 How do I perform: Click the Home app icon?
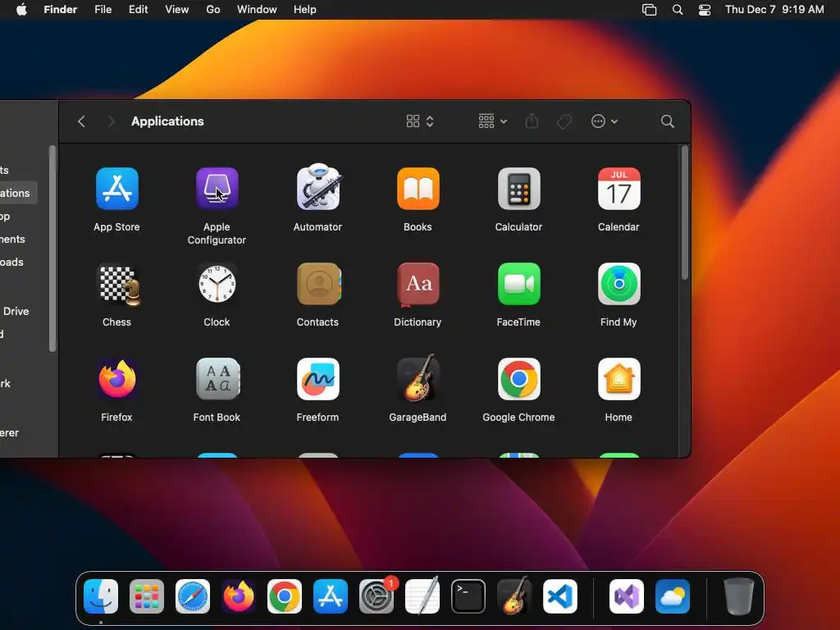coord(619,379)
